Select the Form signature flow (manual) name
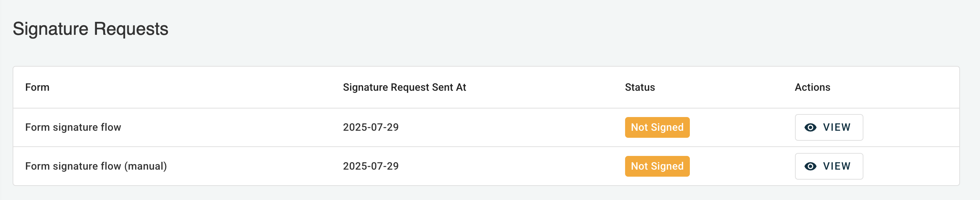980x200 pixels. pyautogui.click(x=96, y=166)
